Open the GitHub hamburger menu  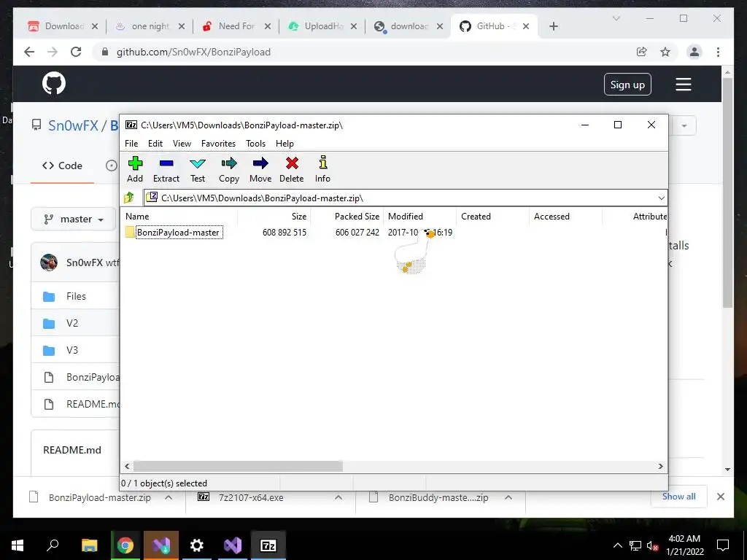(683, 85)
